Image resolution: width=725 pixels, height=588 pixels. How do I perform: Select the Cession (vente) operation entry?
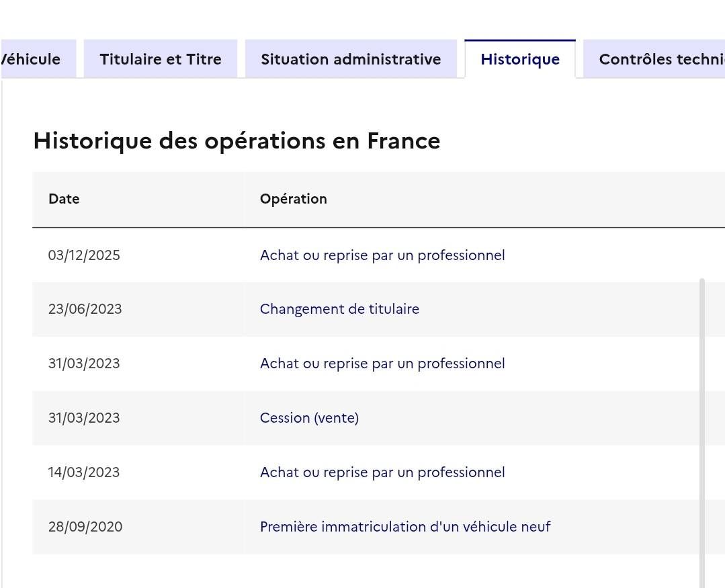tap(309, 418)
